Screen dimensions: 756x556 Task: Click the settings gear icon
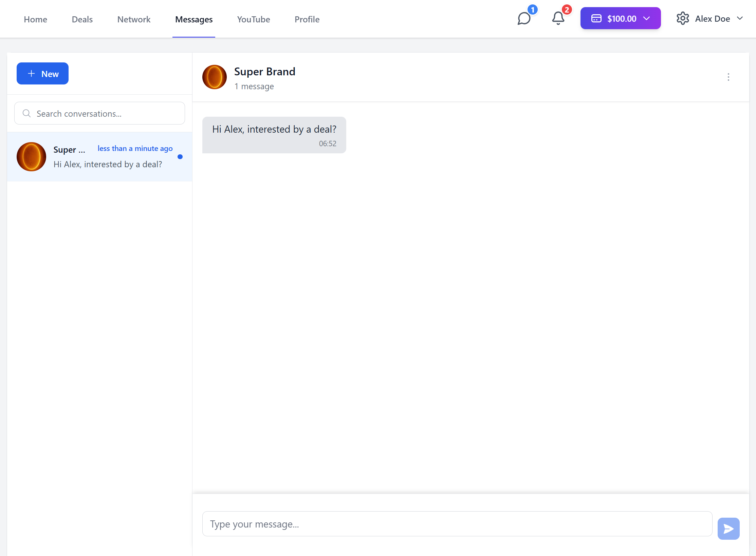tap(683, 18)
